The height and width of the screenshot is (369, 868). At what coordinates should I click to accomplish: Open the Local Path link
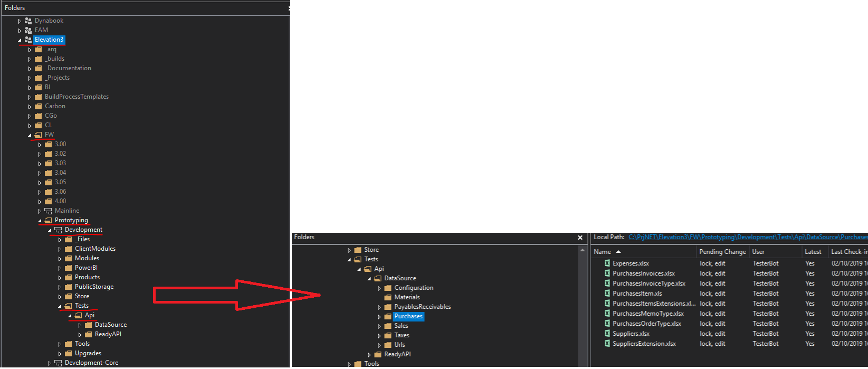[x=748, y=237]
